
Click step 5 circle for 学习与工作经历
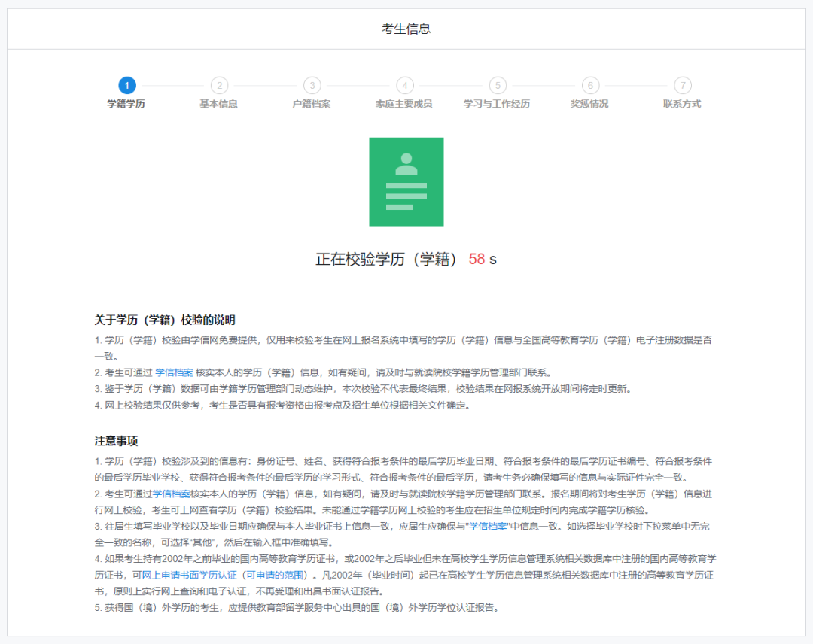click(498, 86)
